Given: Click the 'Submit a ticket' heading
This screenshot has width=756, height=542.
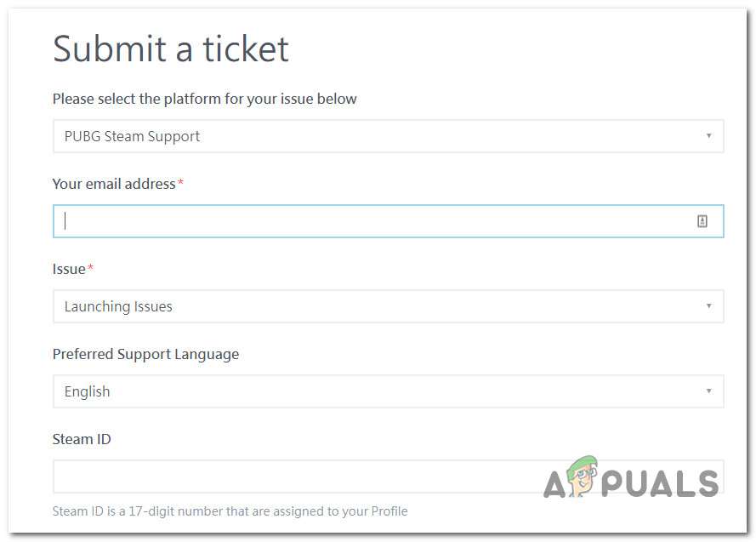Looking at the screenshot, I should (x=171, y=48).
